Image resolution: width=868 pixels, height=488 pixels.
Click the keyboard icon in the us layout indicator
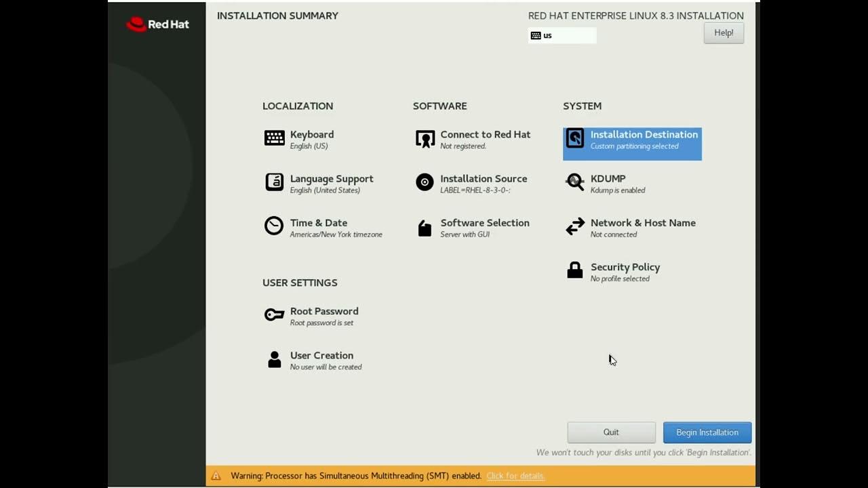pyautogui.click(x=536, y=35)
